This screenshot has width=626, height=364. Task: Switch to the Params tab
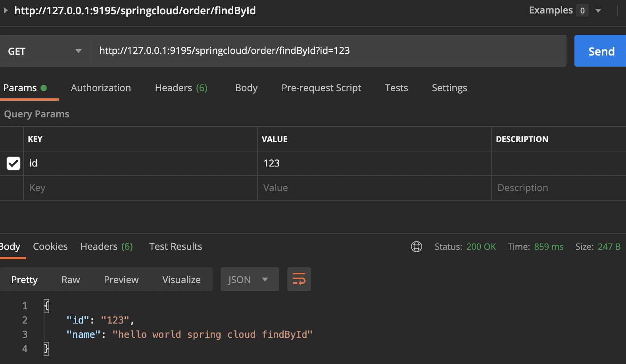click(25, 88)
